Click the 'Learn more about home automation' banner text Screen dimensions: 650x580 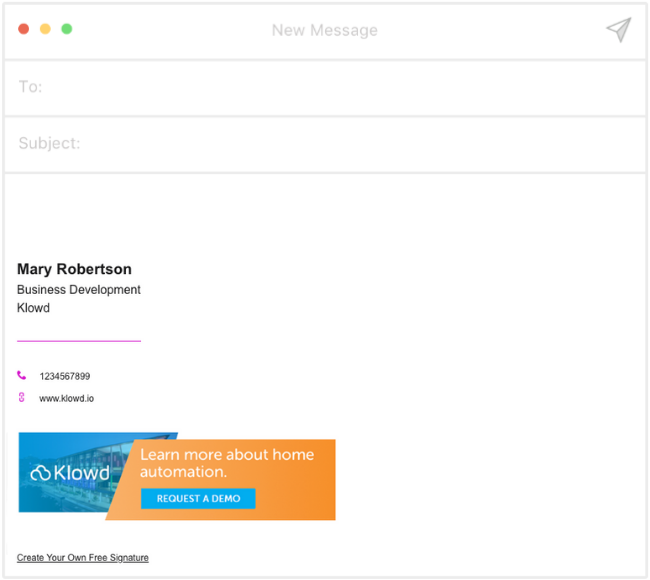pyautogui.click(x=226, y=463)
